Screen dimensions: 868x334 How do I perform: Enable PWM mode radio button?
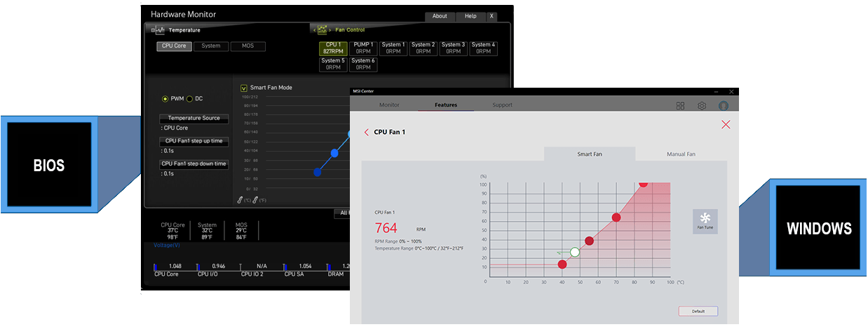[165, 99]
